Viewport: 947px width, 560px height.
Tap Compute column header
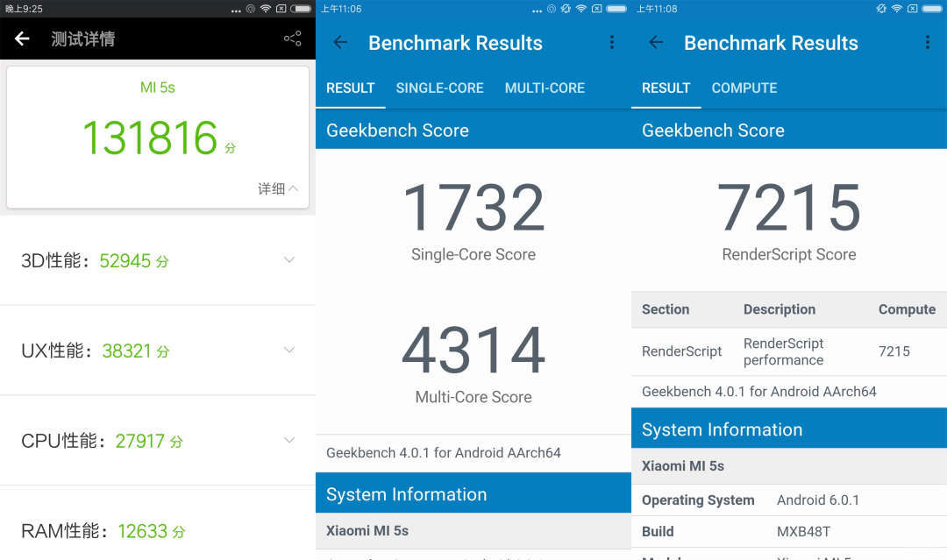tap(908, 309)
